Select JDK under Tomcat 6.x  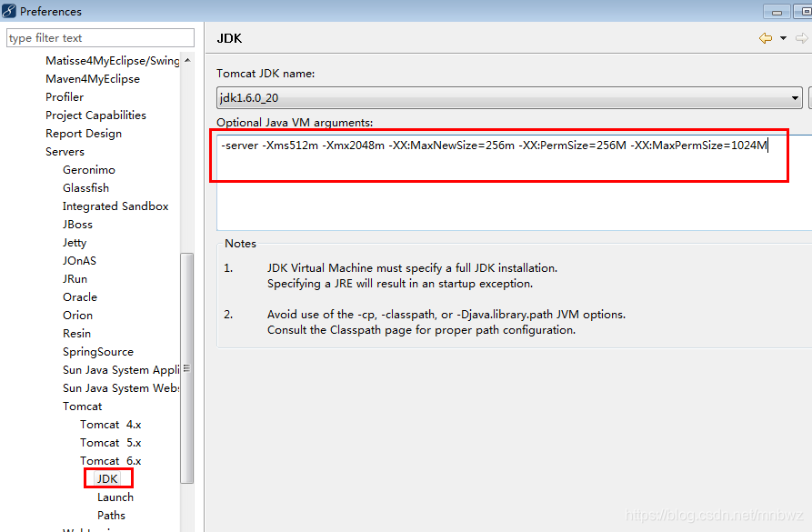pyautogui.click(x=107, y=478)
